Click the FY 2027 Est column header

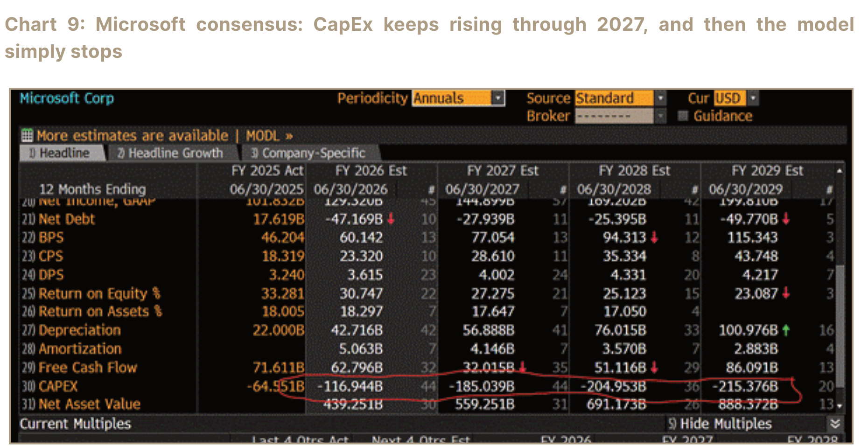[503, 171]
